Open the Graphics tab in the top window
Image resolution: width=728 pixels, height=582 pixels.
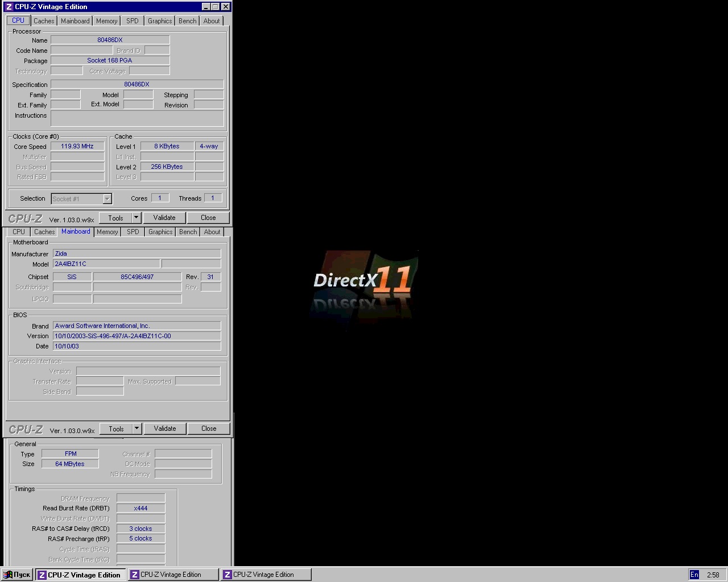coord(160,21)
